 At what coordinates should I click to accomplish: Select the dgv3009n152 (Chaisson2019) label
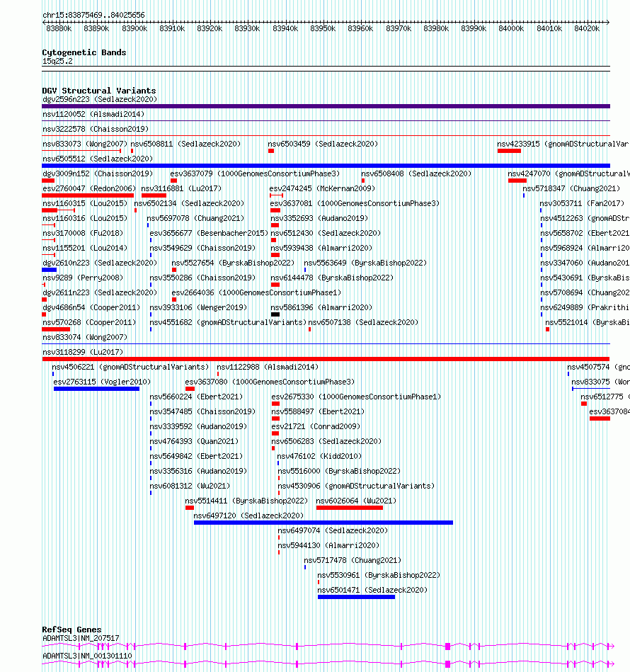98,173
